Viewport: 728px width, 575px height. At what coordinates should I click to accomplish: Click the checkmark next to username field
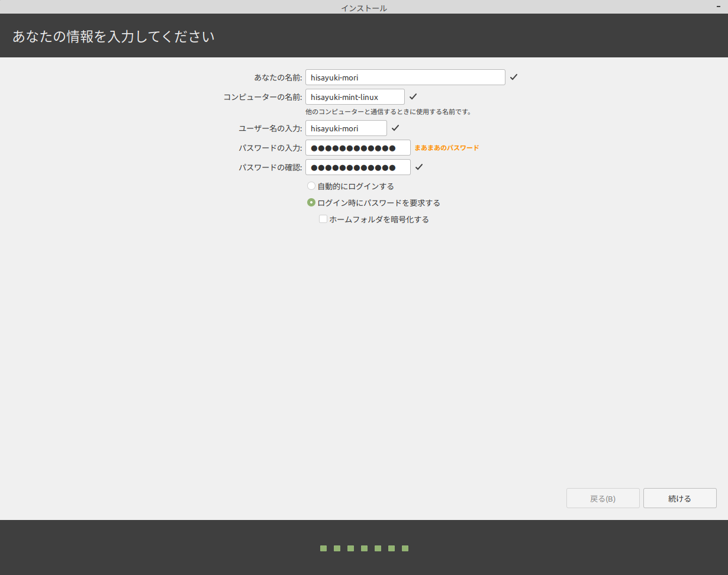tap(395, 128)
